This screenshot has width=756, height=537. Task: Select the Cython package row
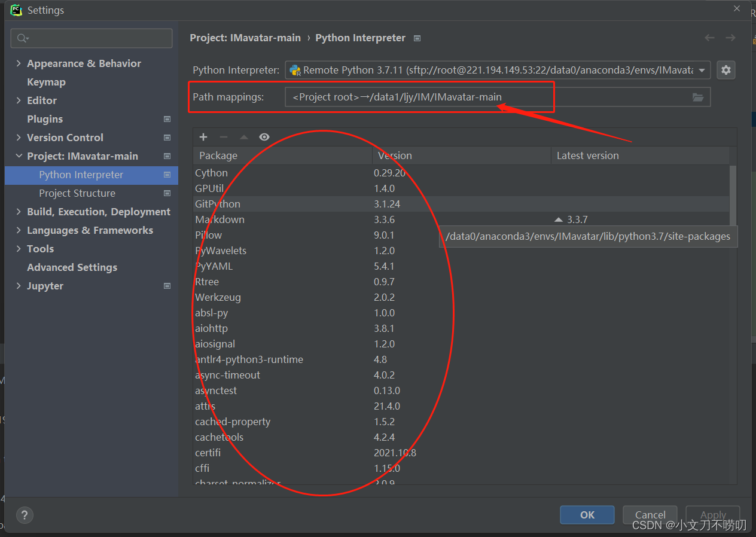pyautogui.click(x=461, y=173)
